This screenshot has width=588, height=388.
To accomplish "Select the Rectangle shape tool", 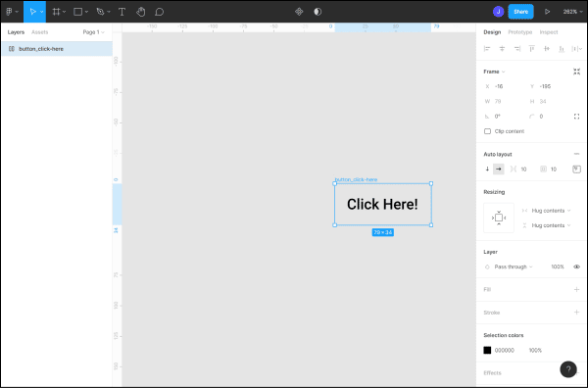I will (77, 12).
